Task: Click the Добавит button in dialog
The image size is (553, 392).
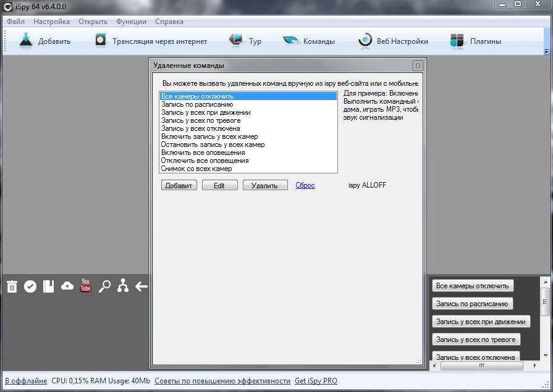Action: pyautogui.click(x=179, y=185)
